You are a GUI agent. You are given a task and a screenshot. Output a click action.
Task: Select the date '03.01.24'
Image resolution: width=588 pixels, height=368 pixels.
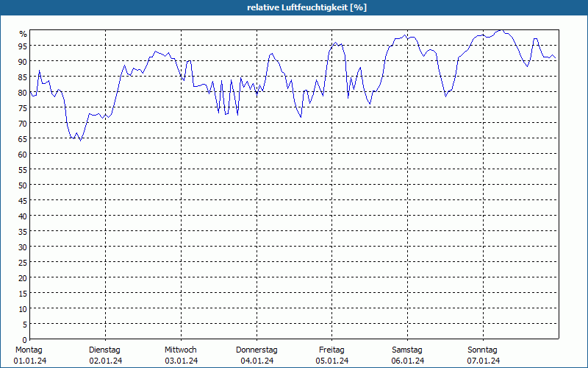click(181, 361)
